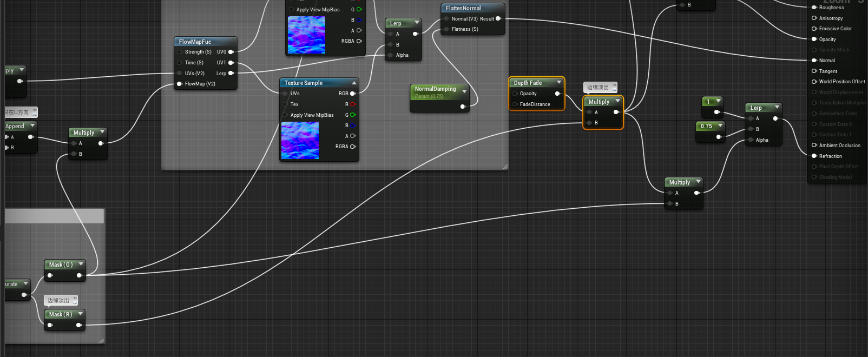This screenshot has height=357, width=868.
Task: Click the lower Texture Sample green G pin
Action: point(353,115)
